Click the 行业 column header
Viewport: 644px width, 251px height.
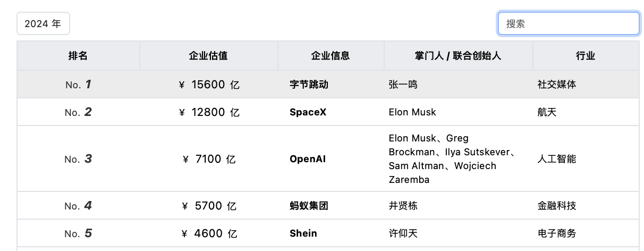[586, 56]
